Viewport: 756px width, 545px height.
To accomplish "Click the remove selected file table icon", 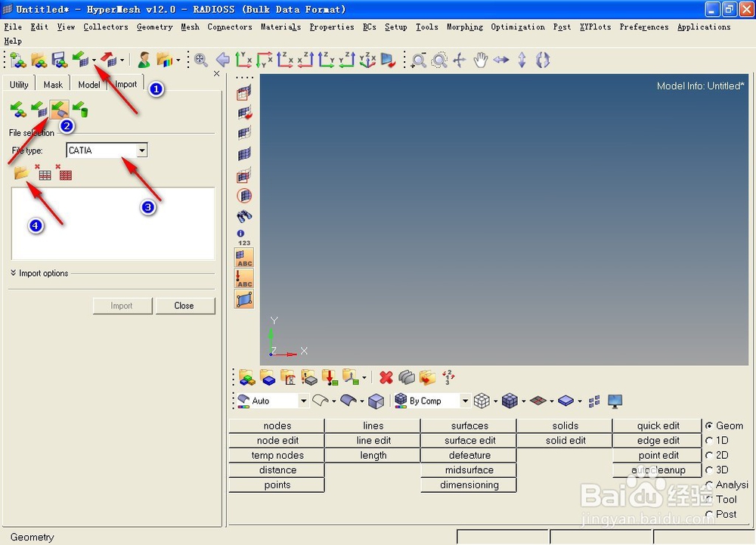I will pyautogui.click(x=43, y=172).
